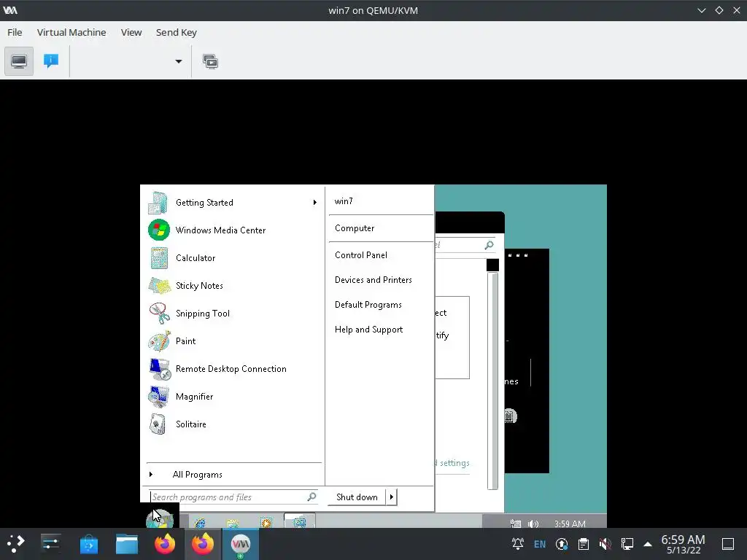Open KDE system settings from panel
The image size is (747, 560).
(x=50, y=544)
